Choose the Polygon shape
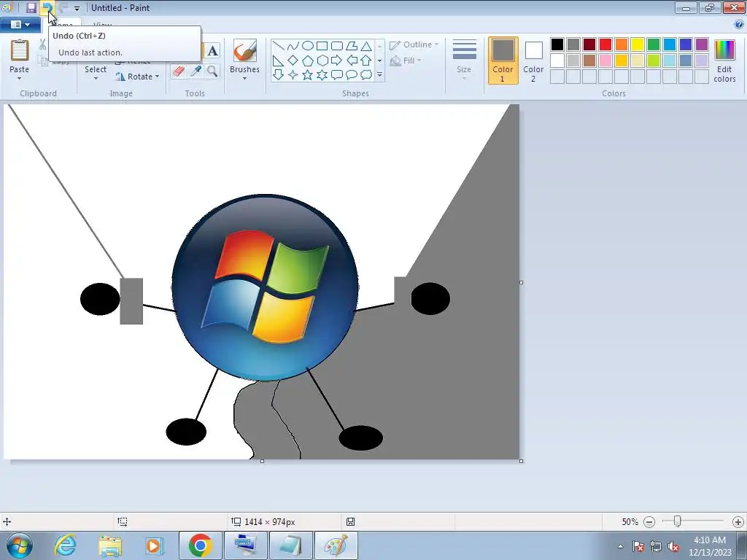This screenshot has height=560, width=747. 352,46
